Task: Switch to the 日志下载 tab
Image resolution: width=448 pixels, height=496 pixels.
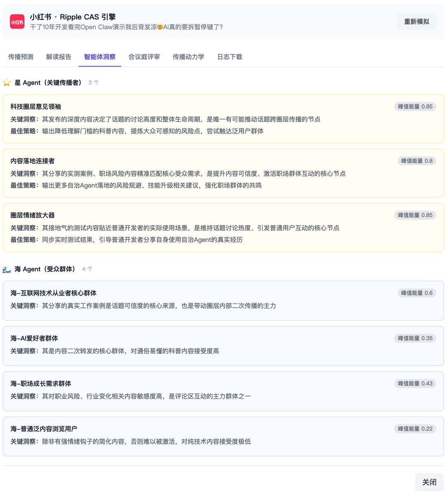Action: (230, 57)
